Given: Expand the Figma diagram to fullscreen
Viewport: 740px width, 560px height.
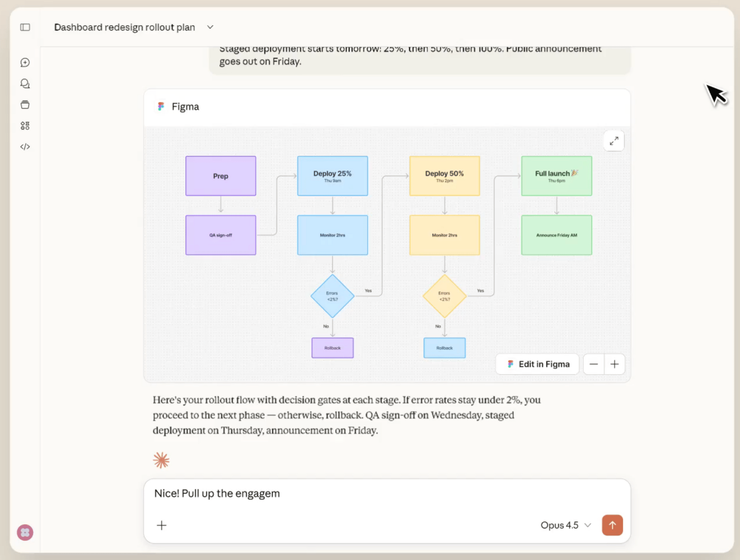Looking at the screenshot, I should pos(614,141).
